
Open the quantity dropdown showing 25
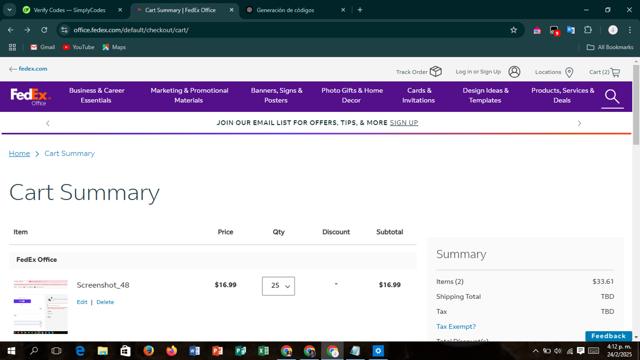pos(278,286)
